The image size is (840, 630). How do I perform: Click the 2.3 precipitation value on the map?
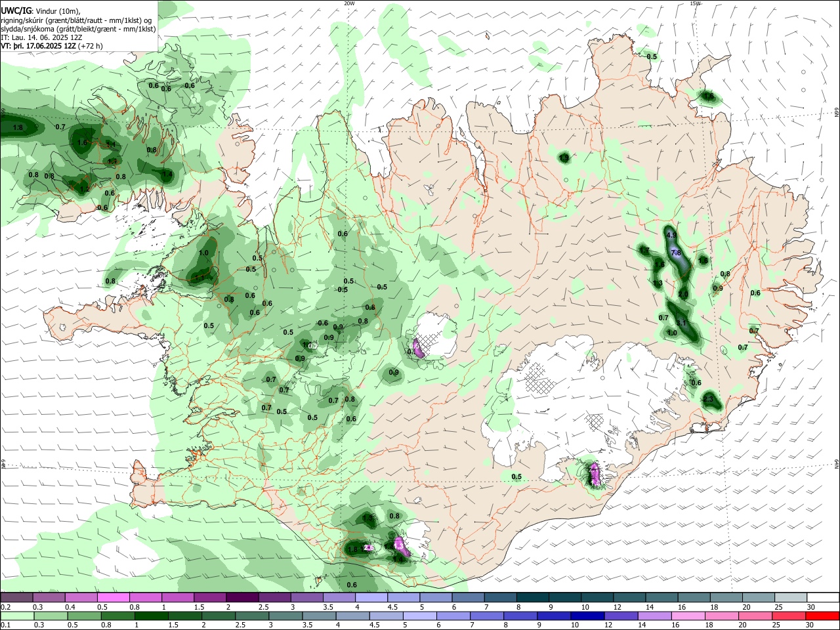coord(708,399)
